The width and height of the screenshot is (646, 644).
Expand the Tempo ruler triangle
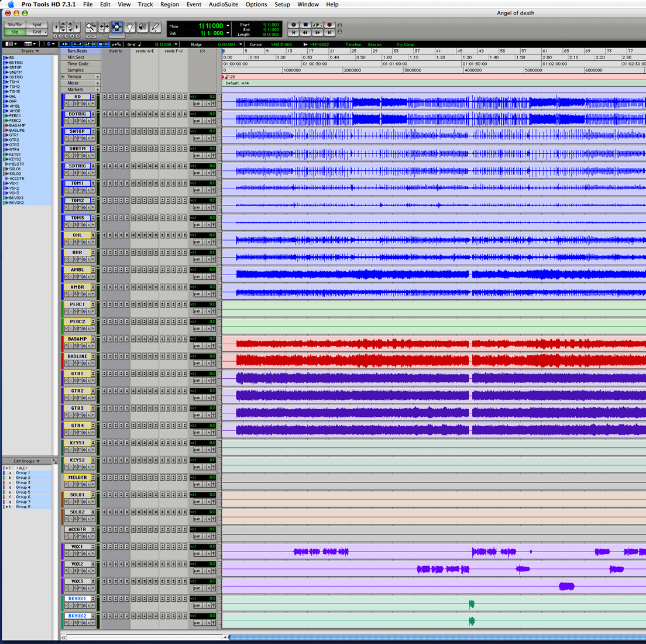point(63,77)
